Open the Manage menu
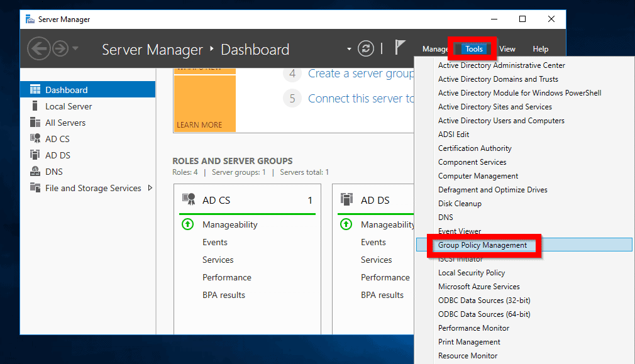The width and height of the screenshot is (635, 364). pos(434,49)
